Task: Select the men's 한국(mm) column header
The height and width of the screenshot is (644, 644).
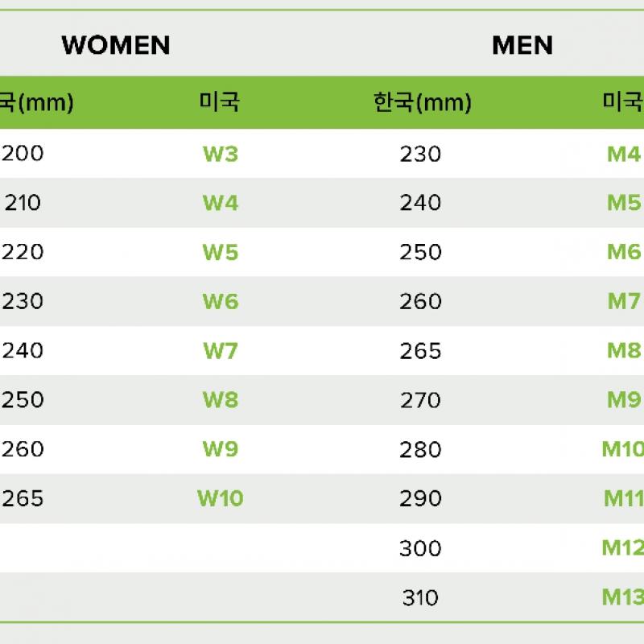Action: pyautogui.click(x=423, y=102)
